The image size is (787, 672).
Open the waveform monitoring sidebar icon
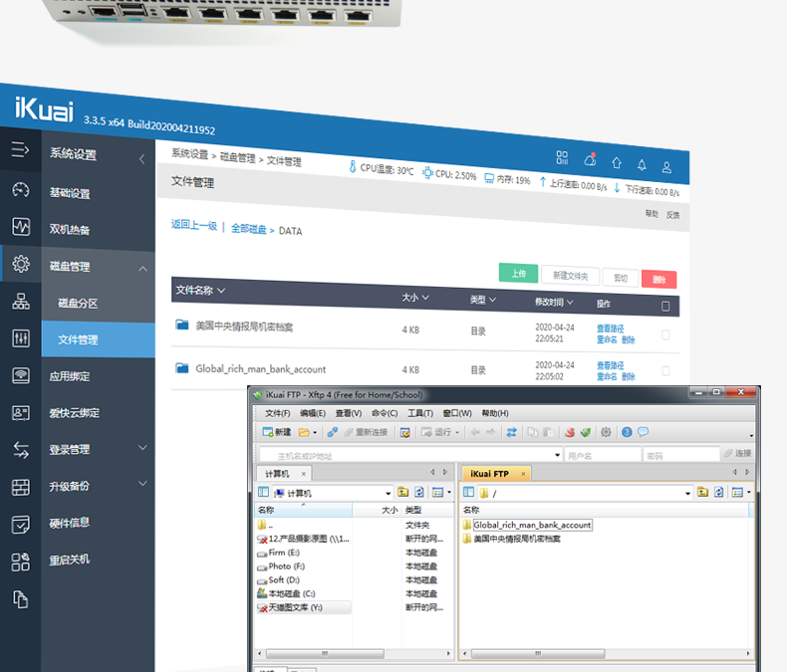click(x=21, y=227)
